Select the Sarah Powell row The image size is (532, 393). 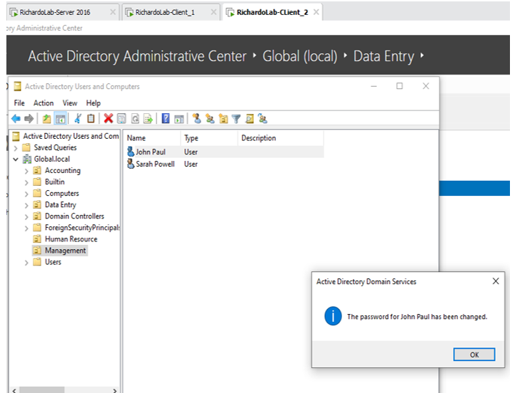point(224,164)
